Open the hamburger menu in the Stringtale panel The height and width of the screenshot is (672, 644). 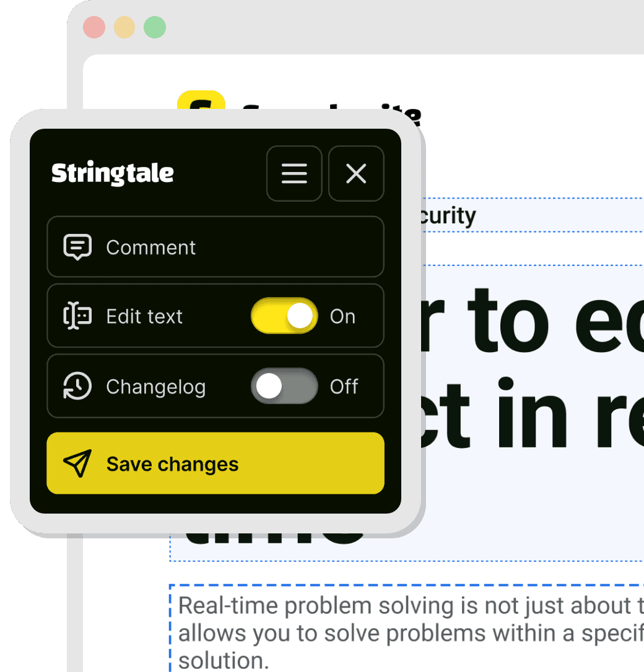294,174
